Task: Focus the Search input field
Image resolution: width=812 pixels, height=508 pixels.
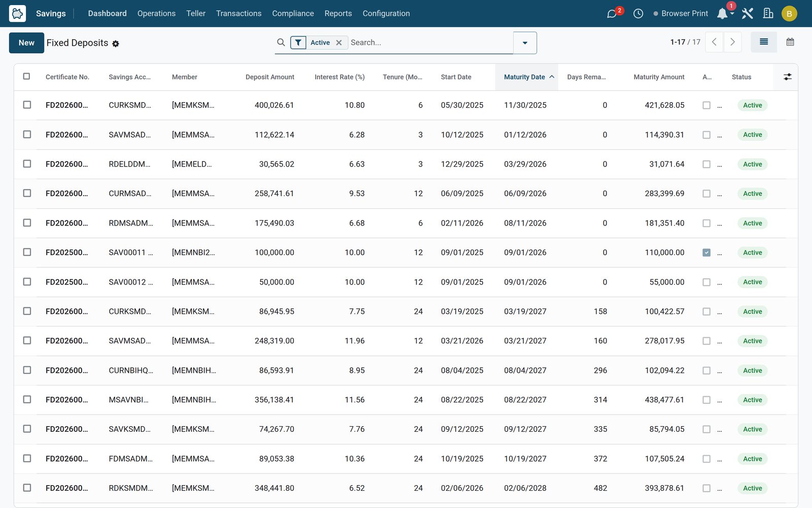Action: pyautogui.click(x=430, y=43)
